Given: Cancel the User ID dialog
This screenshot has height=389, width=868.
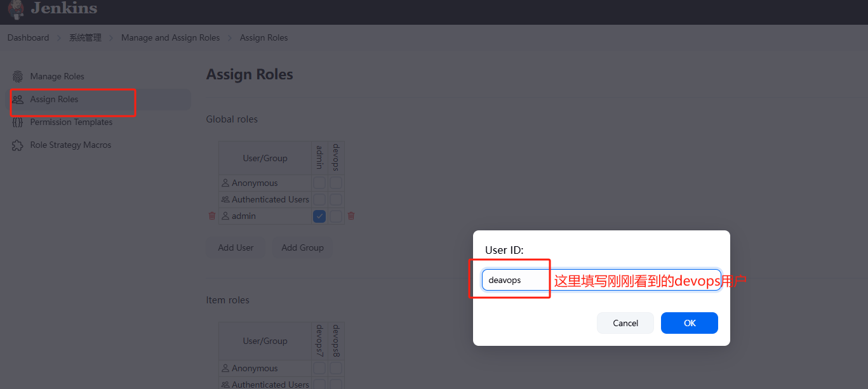Looking at the screenshot, I should 625,323.
